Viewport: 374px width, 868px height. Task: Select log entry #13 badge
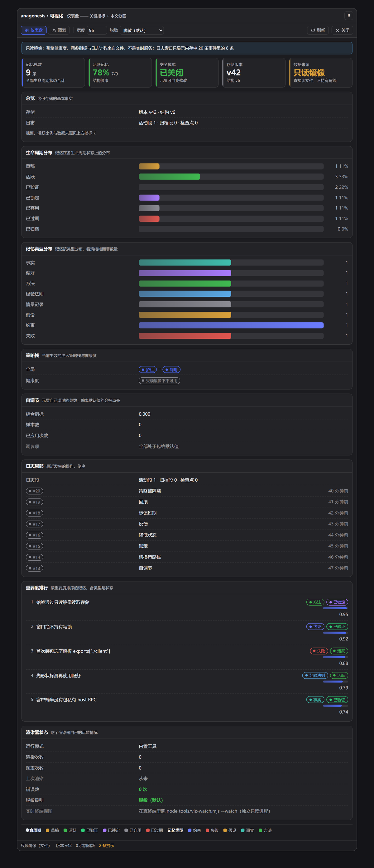(x=35, y=568)
